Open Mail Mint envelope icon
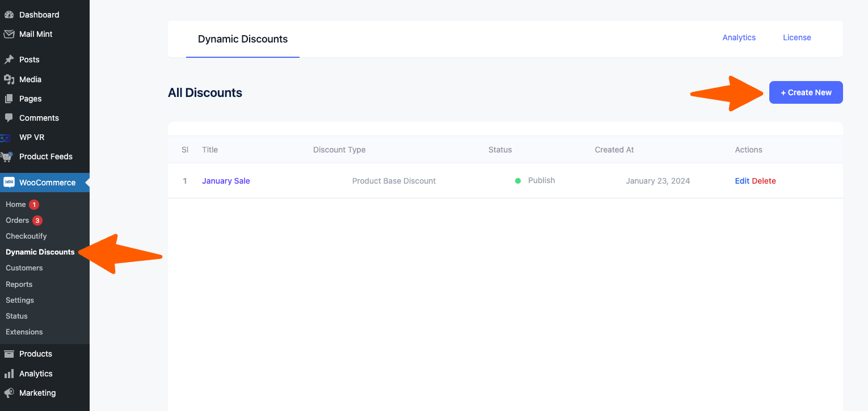 point(9,34)
